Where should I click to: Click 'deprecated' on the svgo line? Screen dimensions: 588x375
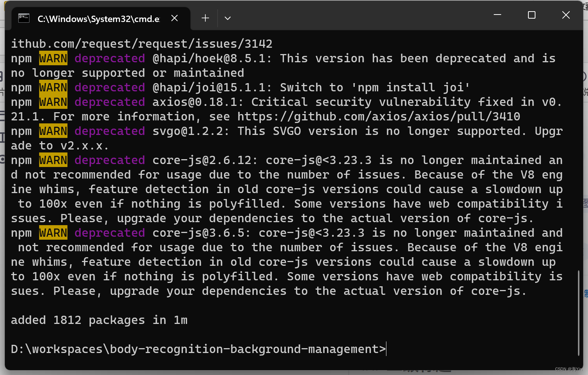[110, 131]
